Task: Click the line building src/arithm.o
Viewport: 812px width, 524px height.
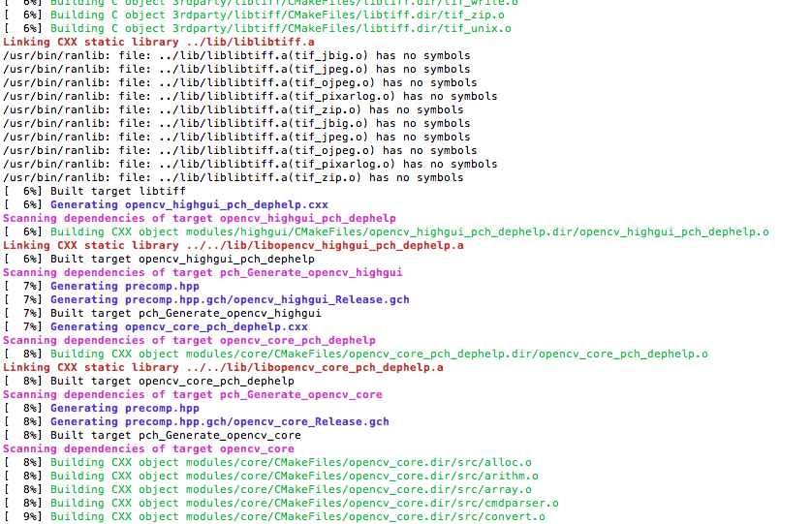Action: [x=271, y=476]
